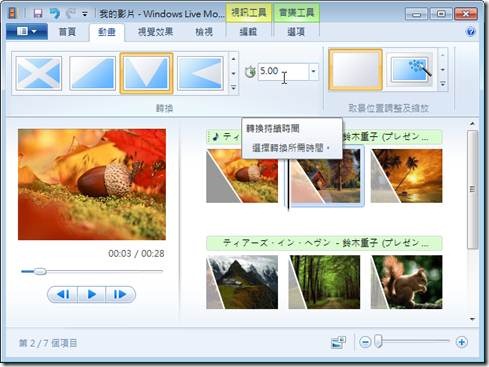Go to next frame button
The height and width of the screenshot is (367, 489).
(x=120, y=294)
